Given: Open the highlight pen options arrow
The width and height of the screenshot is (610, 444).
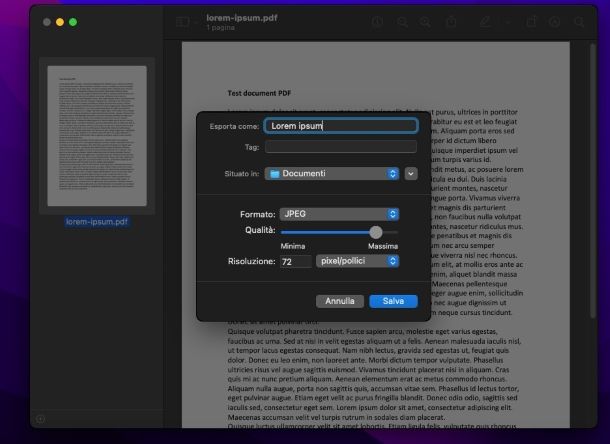Looking at the screenshot, I should click(x=507, y=23).
